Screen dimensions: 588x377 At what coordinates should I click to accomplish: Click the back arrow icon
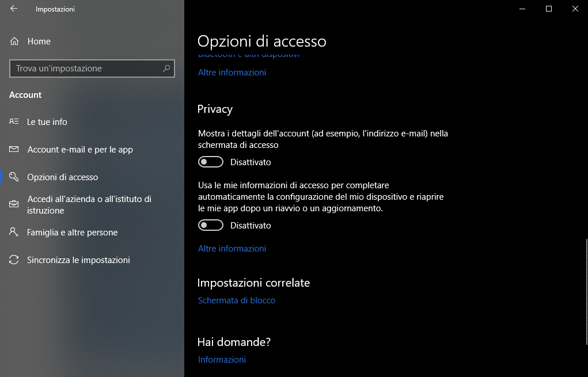[14, 9]
